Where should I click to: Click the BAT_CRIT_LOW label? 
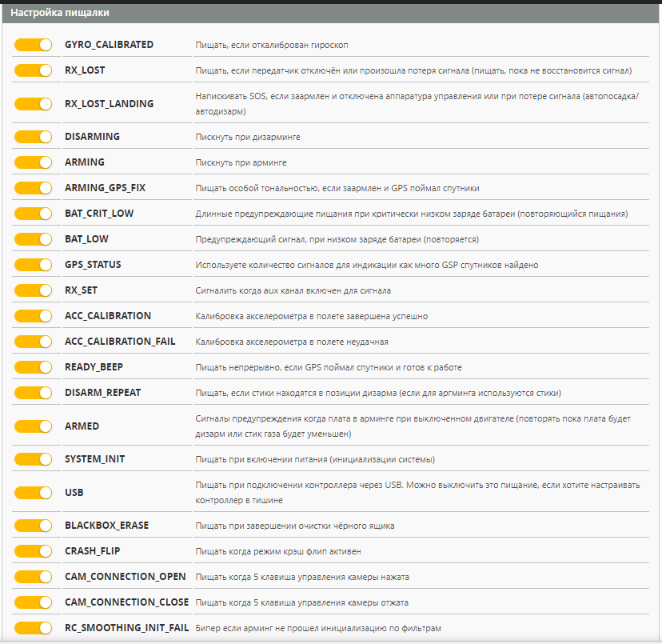(99, 214)
